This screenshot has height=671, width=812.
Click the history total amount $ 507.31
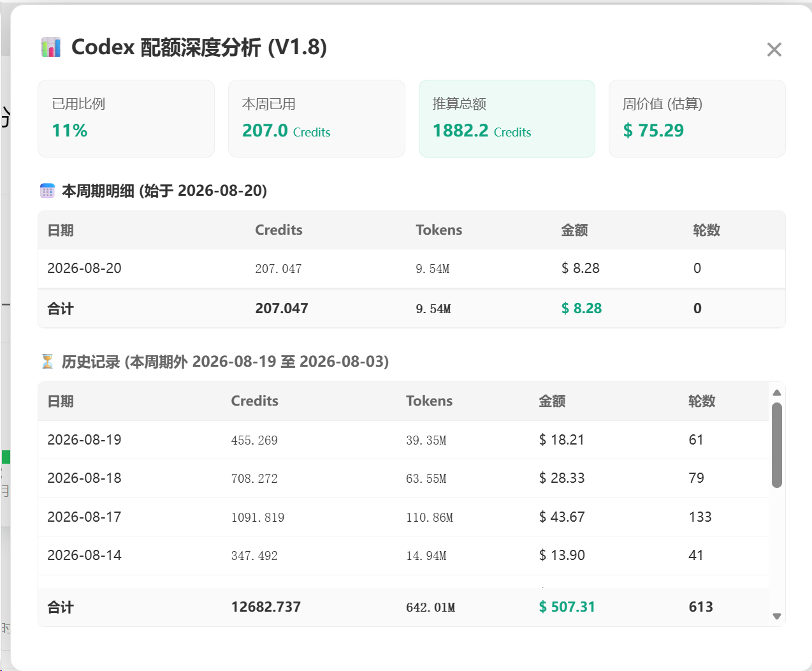coord(567,607)
